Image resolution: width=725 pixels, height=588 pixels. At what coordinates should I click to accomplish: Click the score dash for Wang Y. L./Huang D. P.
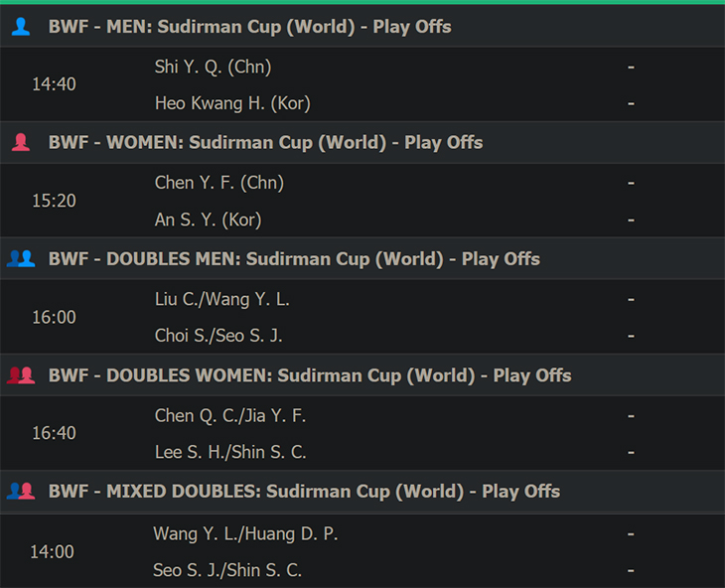[631, 534]
